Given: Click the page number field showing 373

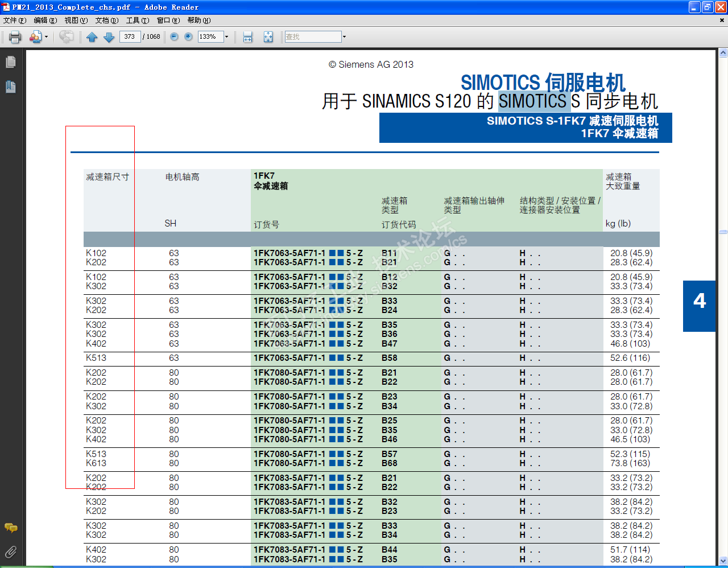Looking at the screenshot, I should click(x=130, y=36).
